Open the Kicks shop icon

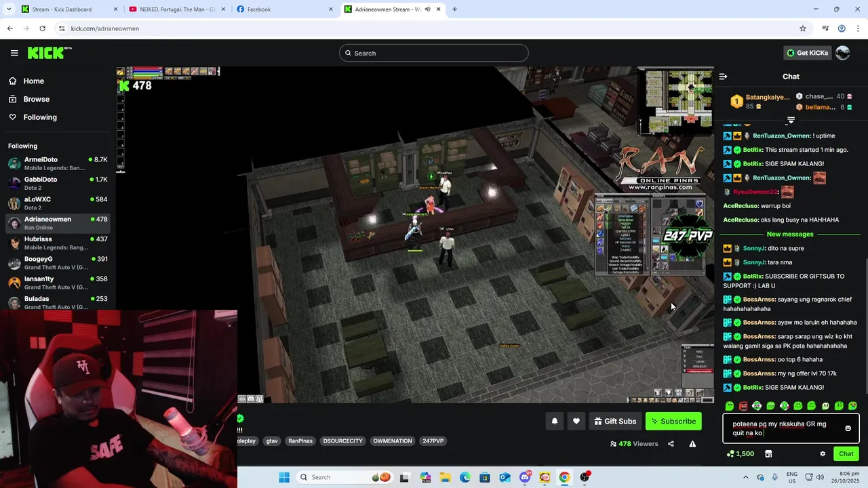click(x=768, y=454)
